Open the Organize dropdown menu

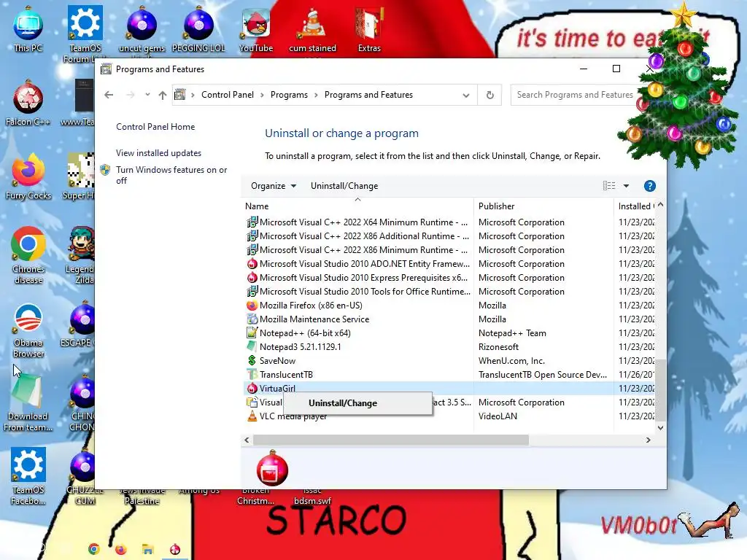[274, 186]
